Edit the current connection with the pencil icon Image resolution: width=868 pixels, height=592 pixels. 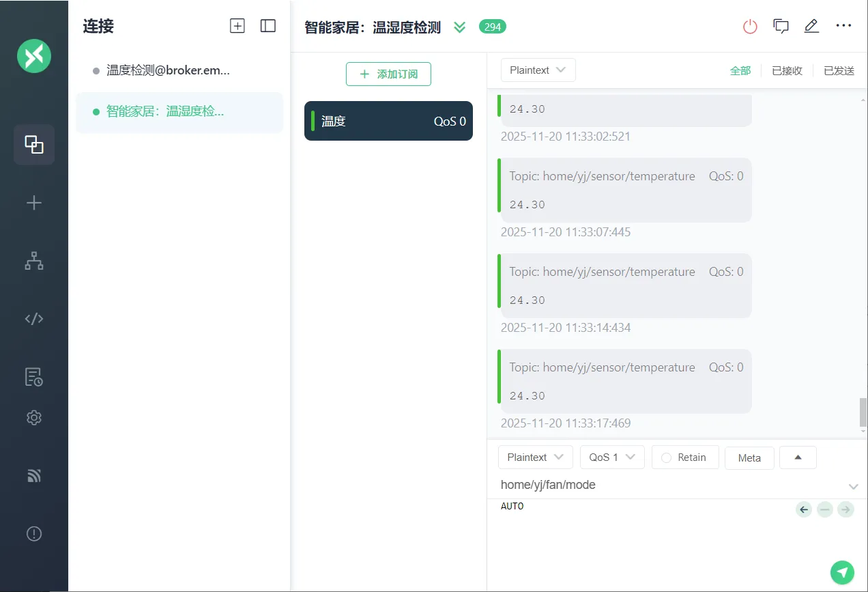pos(811,26)
